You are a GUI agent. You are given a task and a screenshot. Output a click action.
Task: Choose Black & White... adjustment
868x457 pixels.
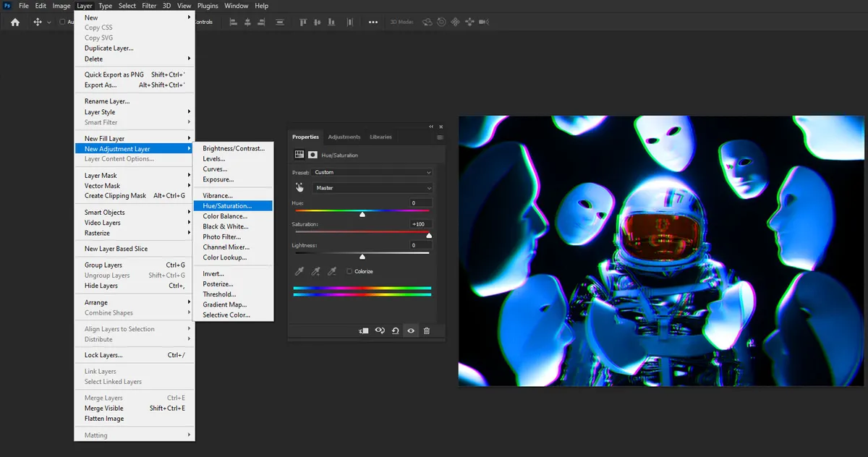[x=234, y=226]
